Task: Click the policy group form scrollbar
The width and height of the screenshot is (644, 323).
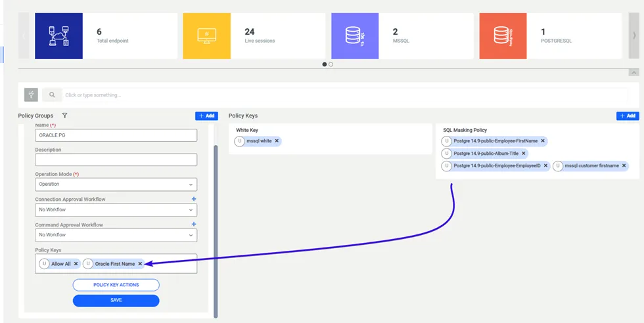Action: click(x=216, y=232)
